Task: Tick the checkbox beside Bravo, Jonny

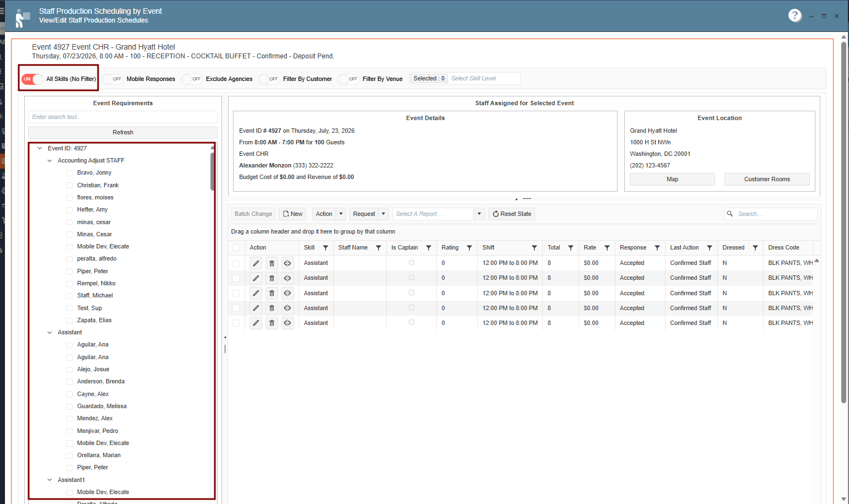Action: (x=69, y=173)
